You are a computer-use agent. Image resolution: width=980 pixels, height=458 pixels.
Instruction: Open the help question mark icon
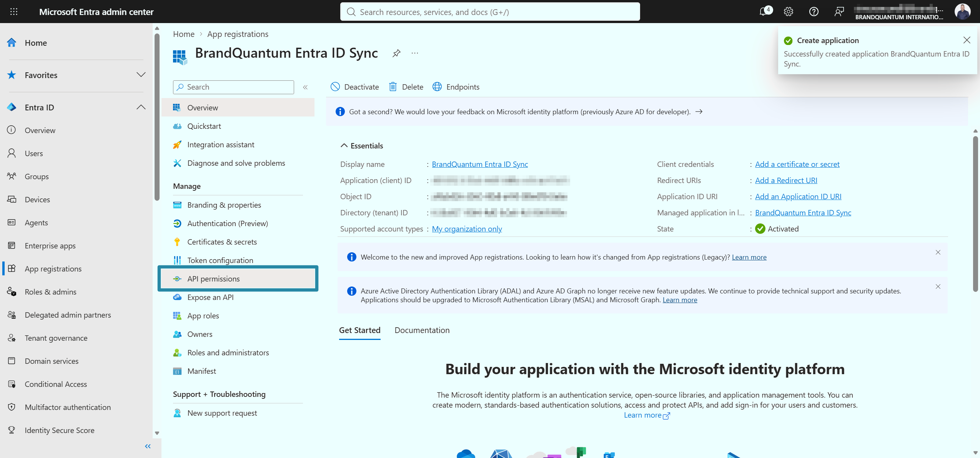[814, 12]
